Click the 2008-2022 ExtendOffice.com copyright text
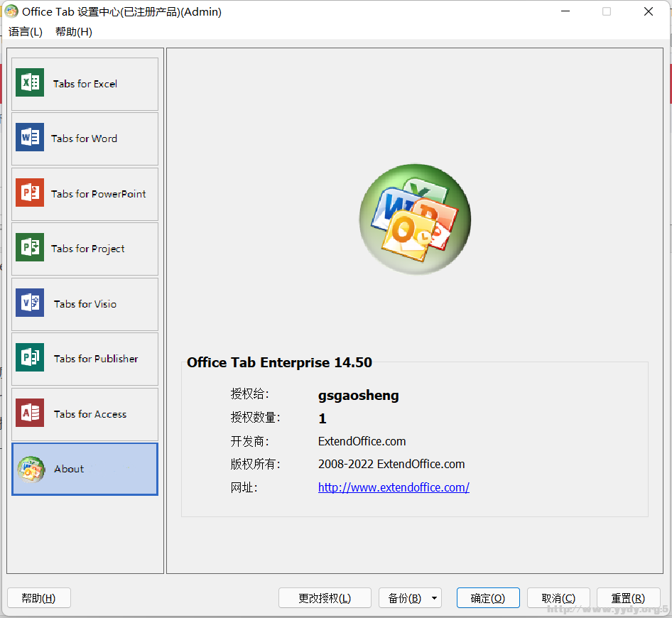 pos(391,464)
